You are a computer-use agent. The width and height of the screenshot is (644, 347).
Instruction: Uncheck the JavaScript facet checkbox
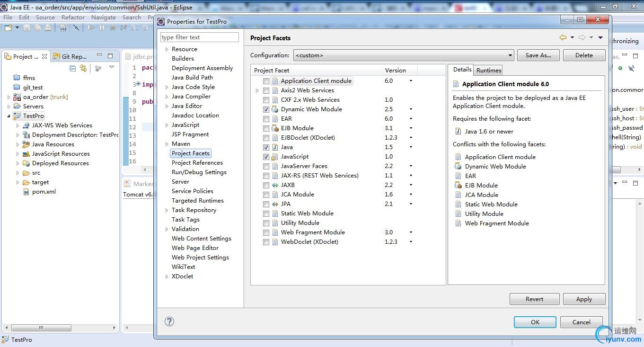tap(266, 157)
